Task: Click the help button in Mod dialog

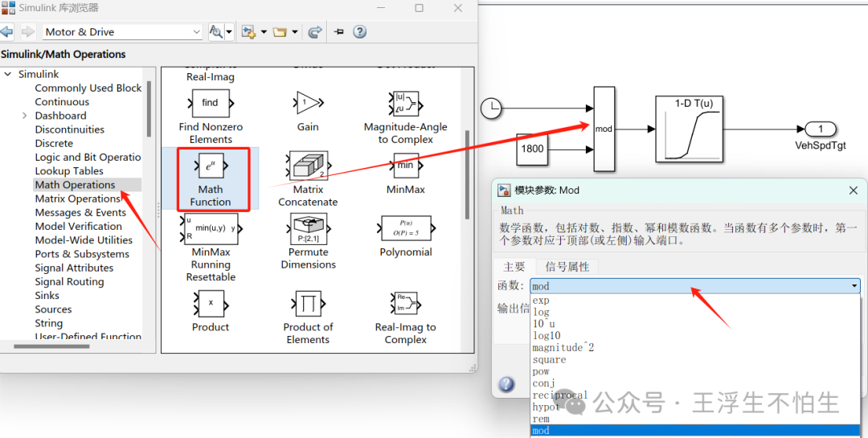Action: [x=506, y=384]
